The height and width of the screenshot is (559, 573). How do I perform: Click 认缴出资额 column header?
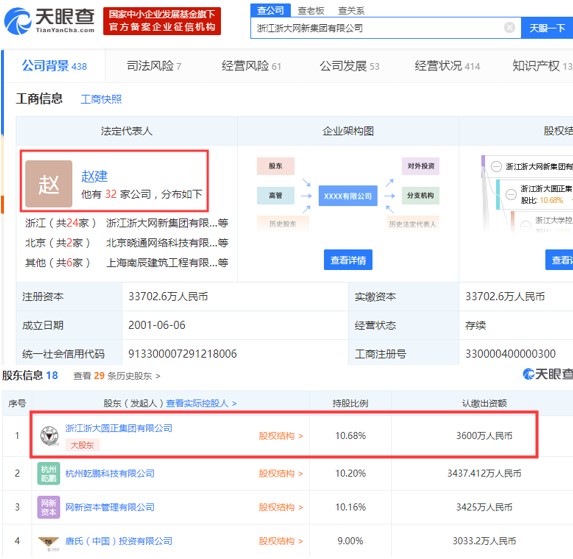coord(484,403)
